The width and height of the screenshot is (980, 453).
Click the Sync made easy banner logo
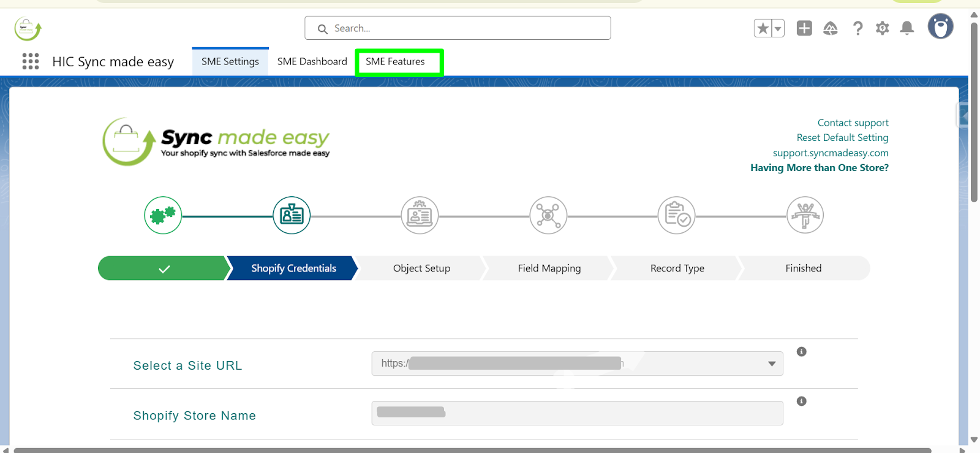point(216,142)
